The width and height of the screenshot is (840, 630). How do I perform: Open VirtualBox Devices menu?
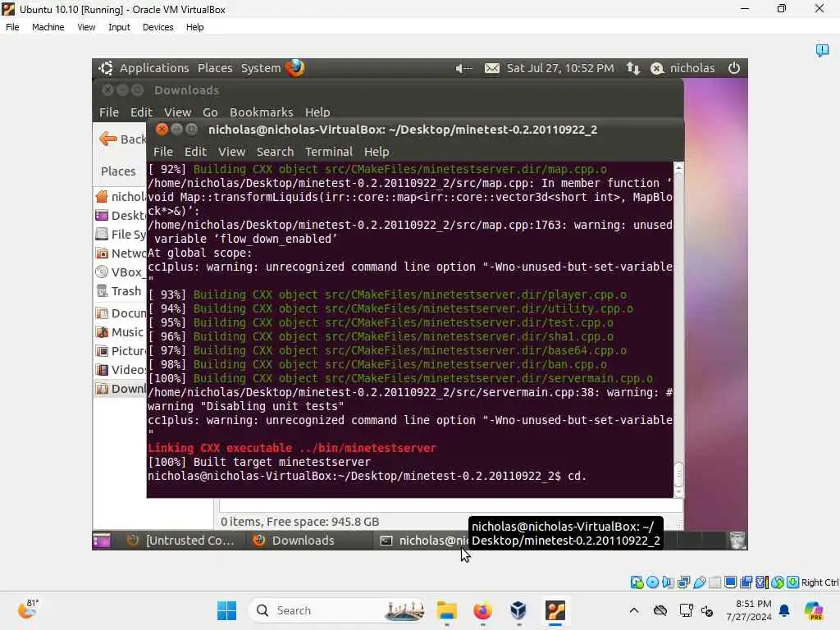point(157,27)
